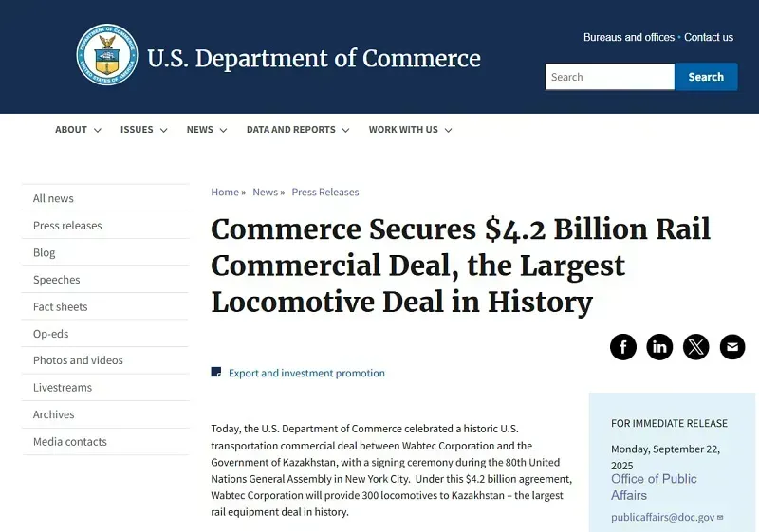Image resolution: width=759 pixels, height=532 pixels.
Task: Open the Work With Us menu
Action: click(x=410, y=130)
